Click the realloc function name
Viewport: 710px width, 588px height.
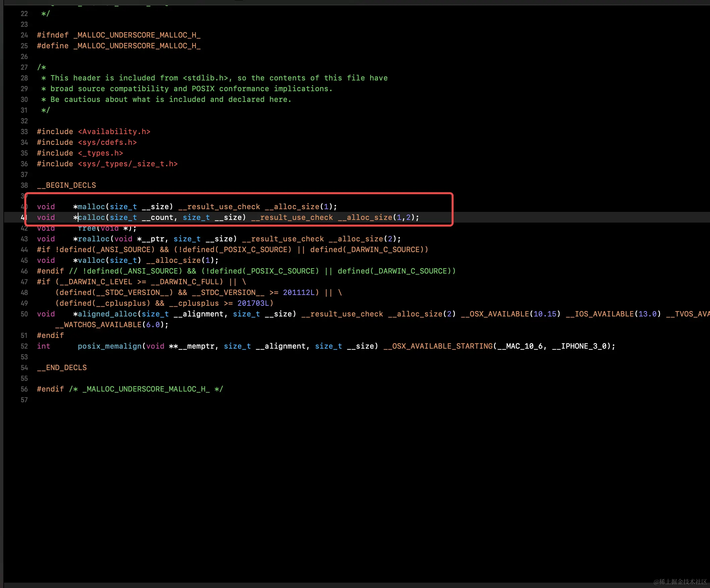[x=94, y=239]
